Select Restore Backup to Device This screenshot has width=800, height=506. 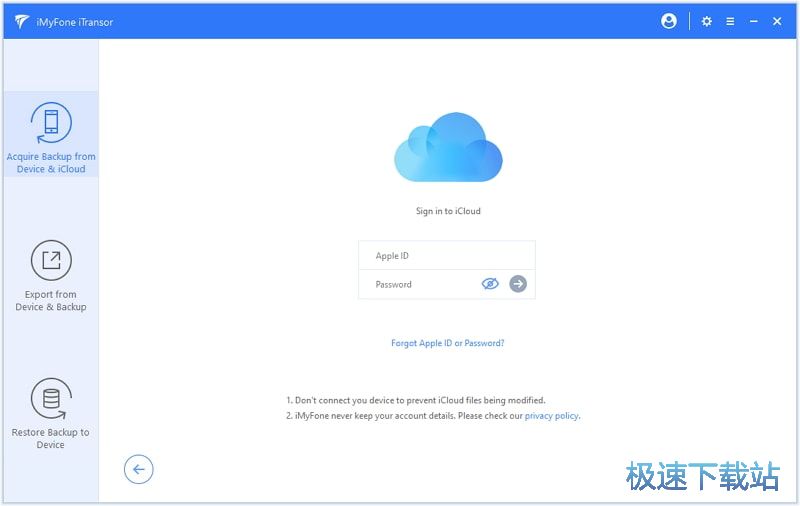[51, 414]
